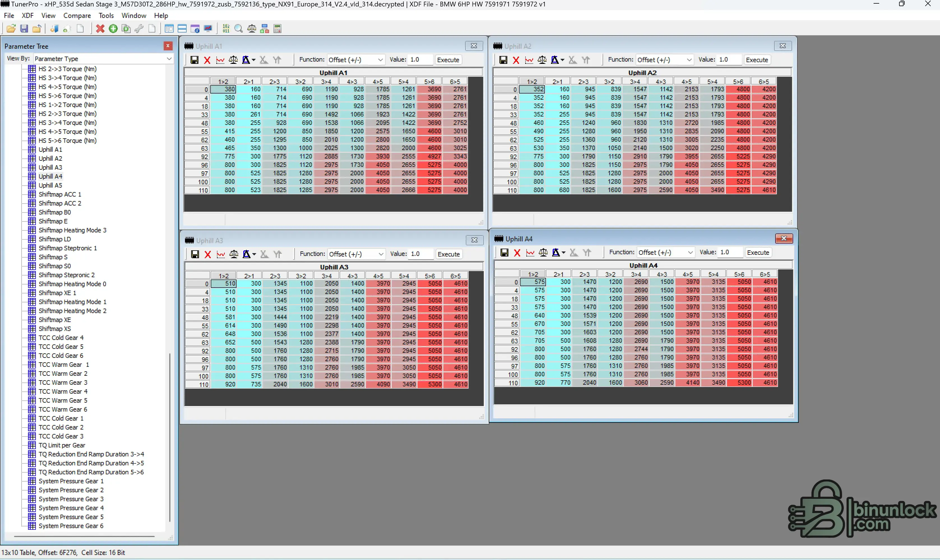Click the calculator icon in main toolbar
This screenshot has width=940, height=560.
[277, 29]
